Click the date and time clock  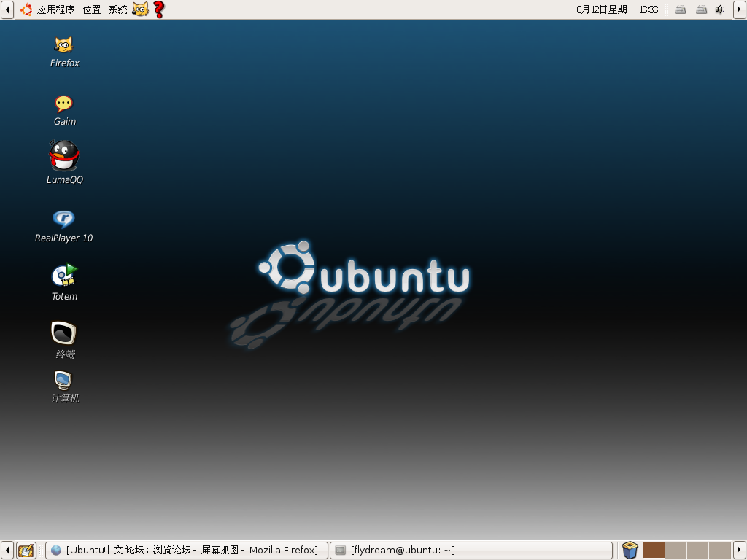[x=617, y=9]
